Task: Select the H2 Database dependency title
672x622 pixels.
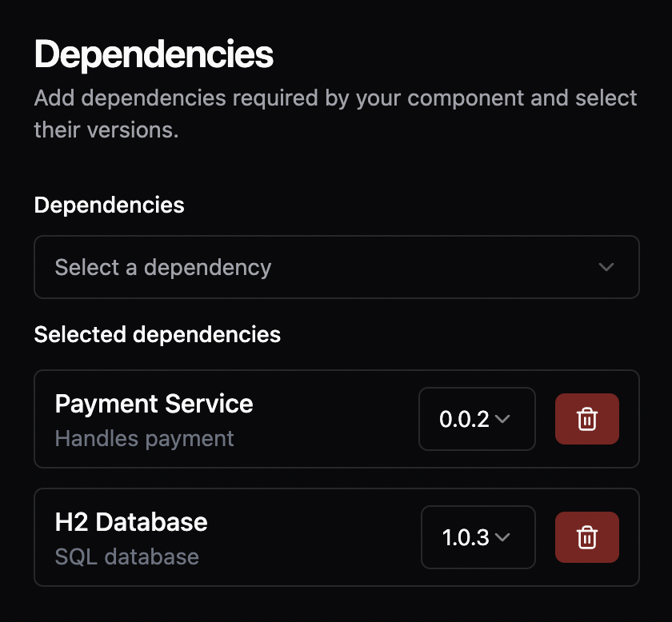Action: (x=131, y=522)
